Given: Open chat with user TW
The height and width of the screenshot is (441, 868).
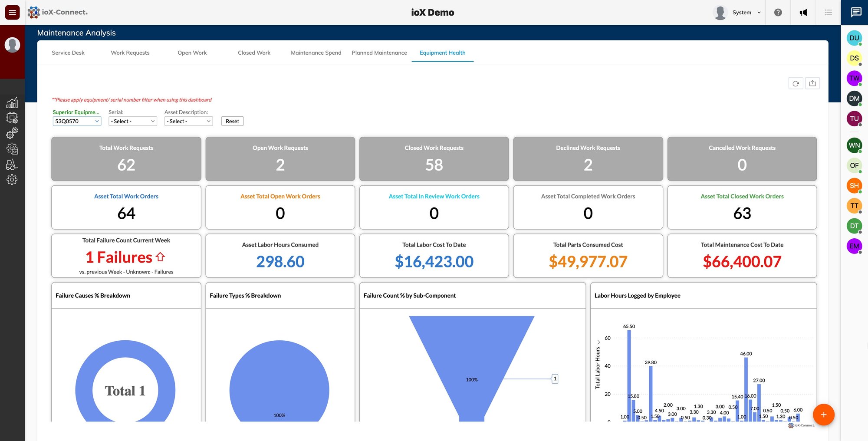Looking at the screenshot, I should 854,78.
